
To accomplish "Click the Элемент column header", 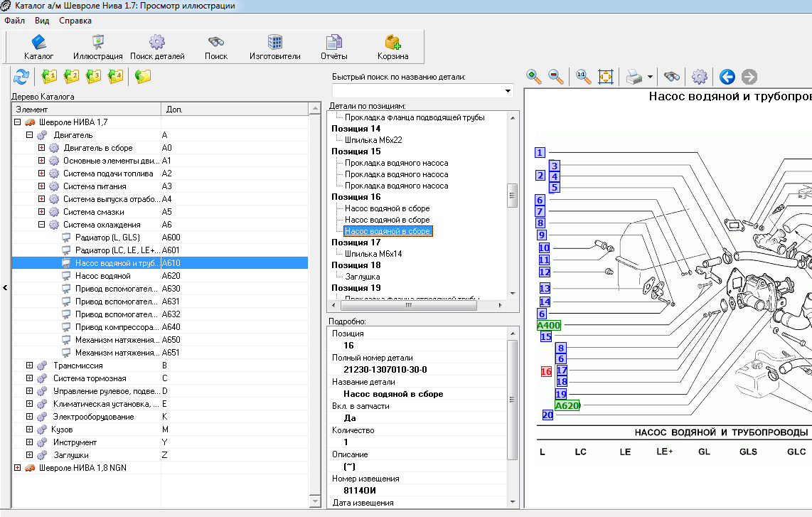I will [87, 110].
